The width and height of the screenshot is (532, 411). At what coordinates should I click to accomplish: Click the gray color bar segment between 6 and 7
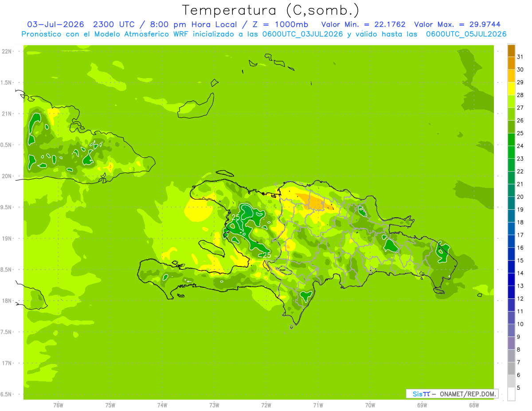[511, 368]
